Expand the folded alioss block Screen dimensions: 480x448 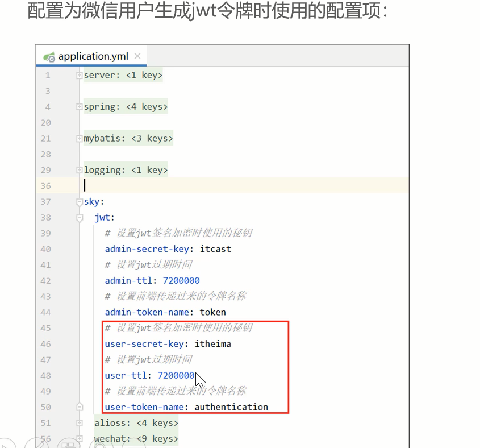pos(80,423)
